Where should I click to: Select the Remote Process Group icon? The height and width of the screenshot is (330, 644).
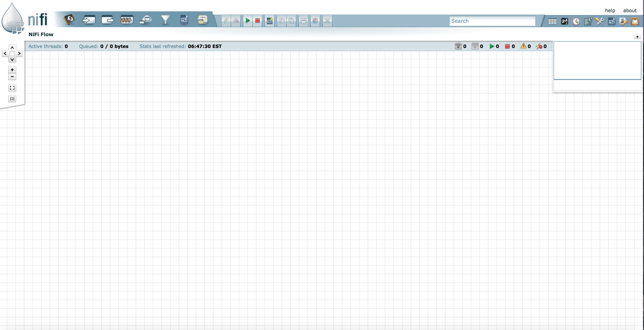coord(146,20)
